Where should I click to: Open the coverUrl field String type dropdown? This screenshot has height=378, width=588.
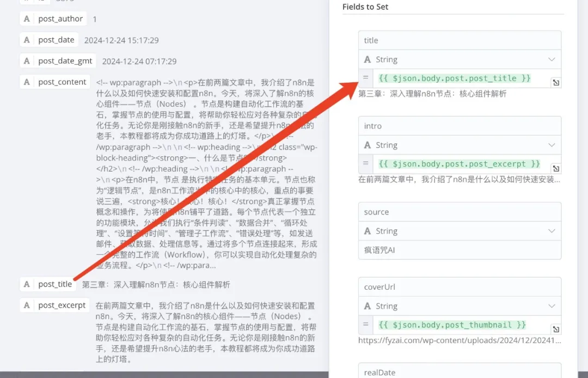[x=460, y=306]
